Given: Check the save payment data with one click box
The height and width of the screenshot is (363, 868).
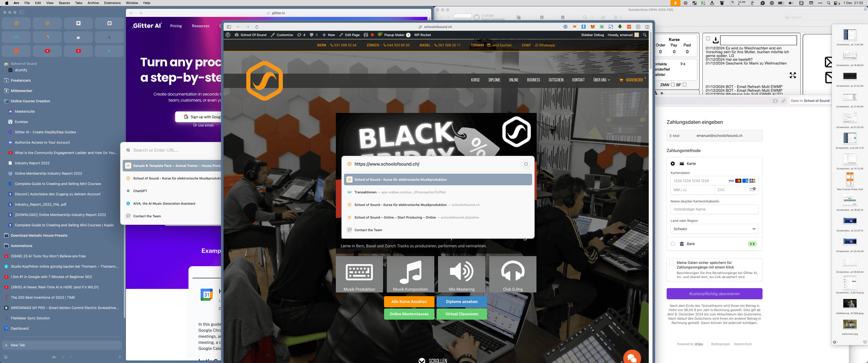Looking at the screenshot, I should [x=671, y=263].
